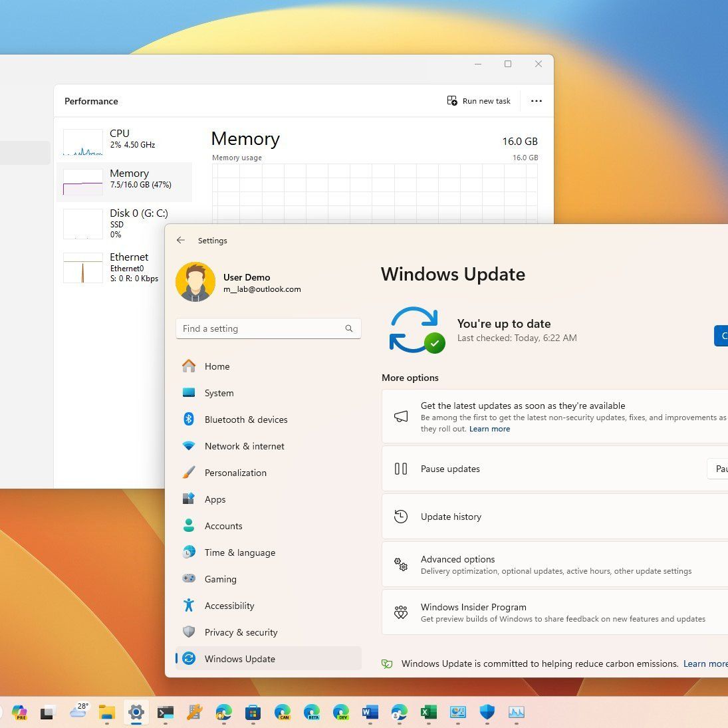The image size is (728, 728).
Task: Open Edge Beta from the taskbar
Action: (x=312, y=712)
